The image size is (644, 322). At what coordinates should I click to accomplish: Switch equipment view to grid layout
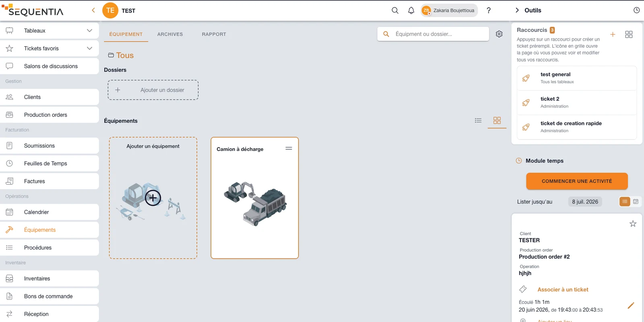point(497,120)
